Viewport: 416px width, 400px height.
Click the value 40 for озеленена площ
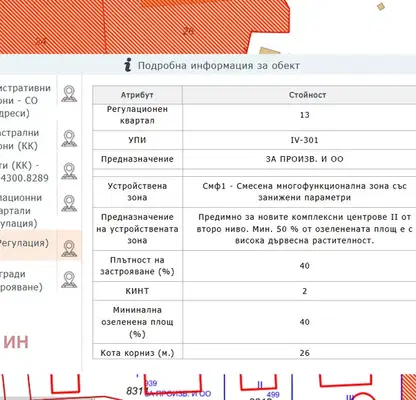click(x=305, y=322)
